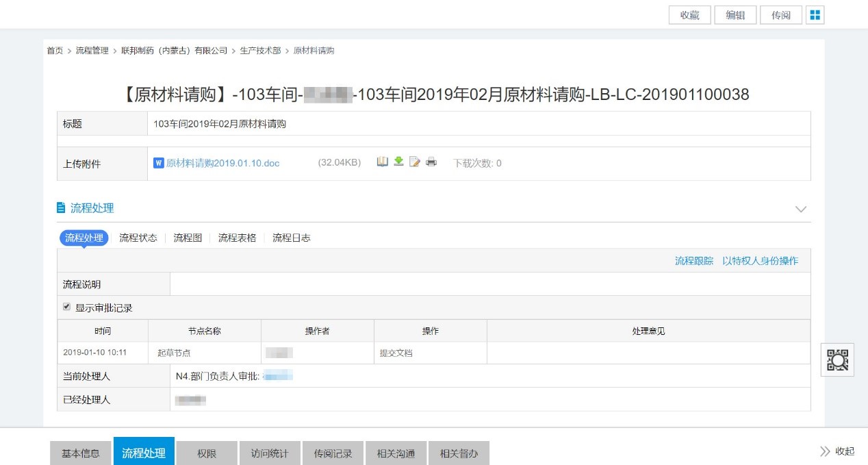
Task: Open the 基本信息 bottom tab
Action: tap(81, 453)
